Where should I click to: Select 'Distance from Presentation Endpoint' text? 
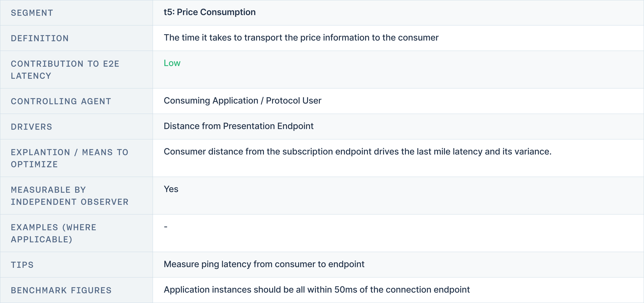pos(238,126)
